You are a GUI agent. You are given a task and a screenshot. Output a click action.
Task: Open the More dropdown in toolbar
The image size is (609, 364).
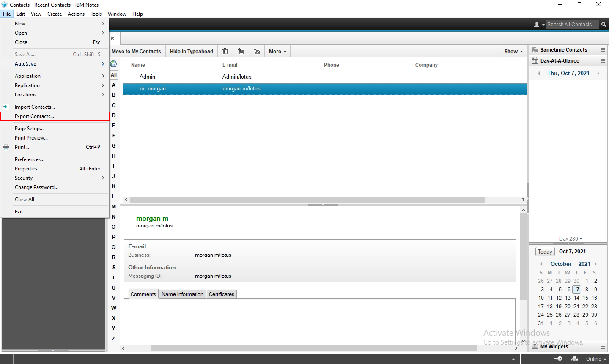click(277, 52)
